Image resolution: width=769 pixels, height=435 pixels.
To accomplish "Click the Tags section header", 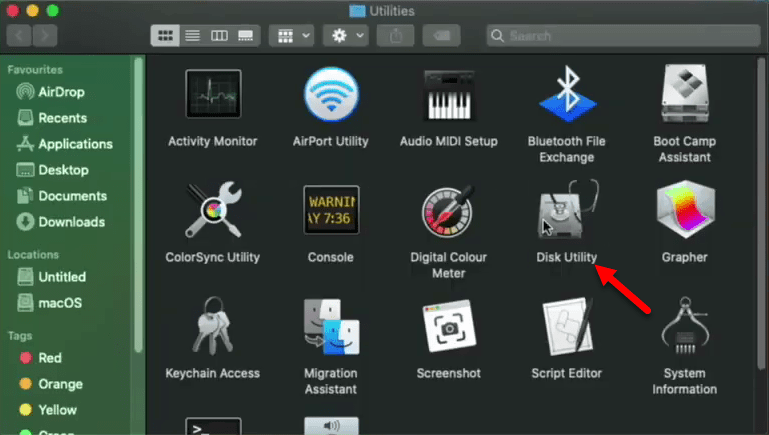I will click(20, 336).
